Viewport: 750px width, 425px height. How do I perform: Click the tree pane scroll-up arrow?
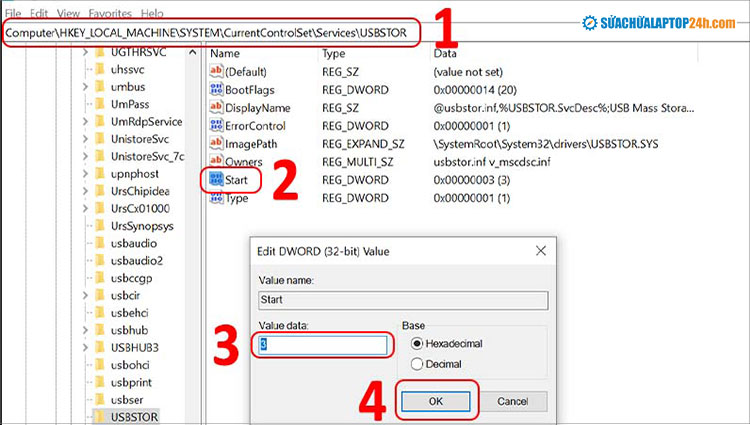pos(192,52)
